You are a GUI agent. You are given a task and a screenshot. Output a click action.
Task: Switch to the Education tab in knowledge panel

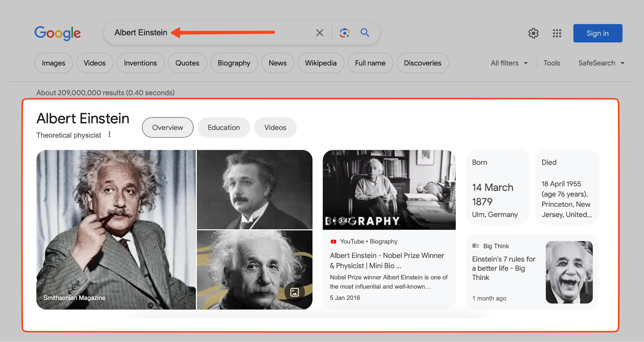pos(224,127)
